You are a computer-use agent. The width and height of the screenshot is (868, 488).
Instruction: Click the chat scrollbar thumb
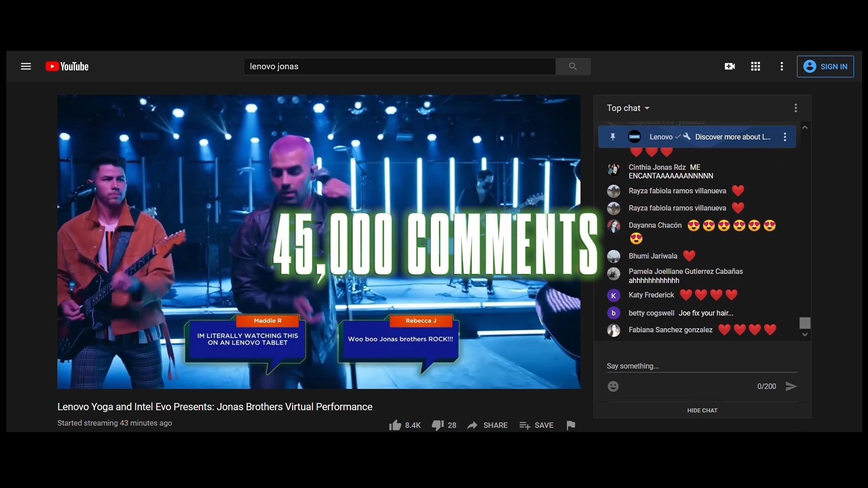(x=805, y=323)
